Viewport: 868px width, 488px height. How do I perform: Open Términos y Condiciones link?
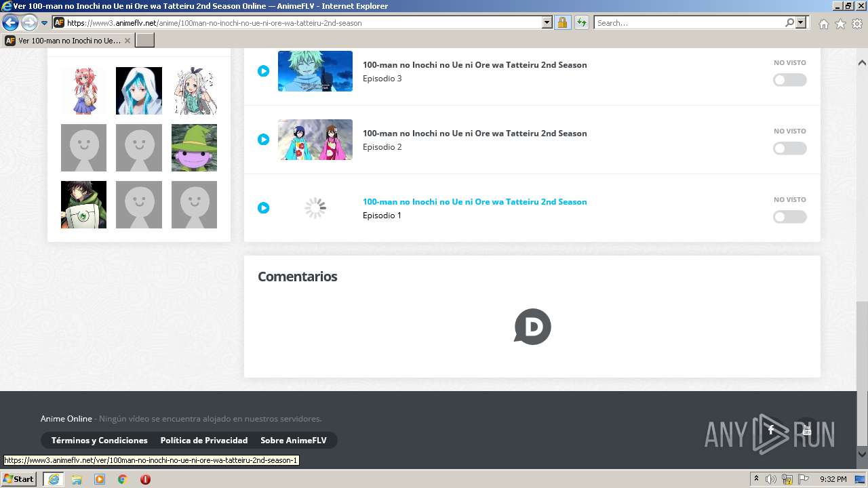tap(100, 441)
